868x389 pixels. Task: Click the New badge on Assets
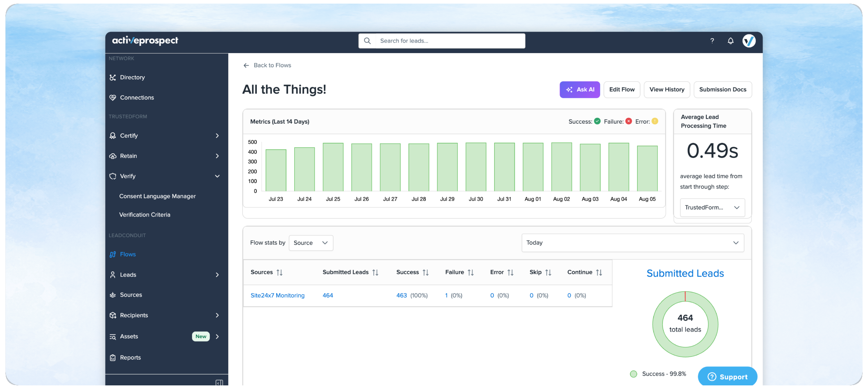tap(201, 337)
